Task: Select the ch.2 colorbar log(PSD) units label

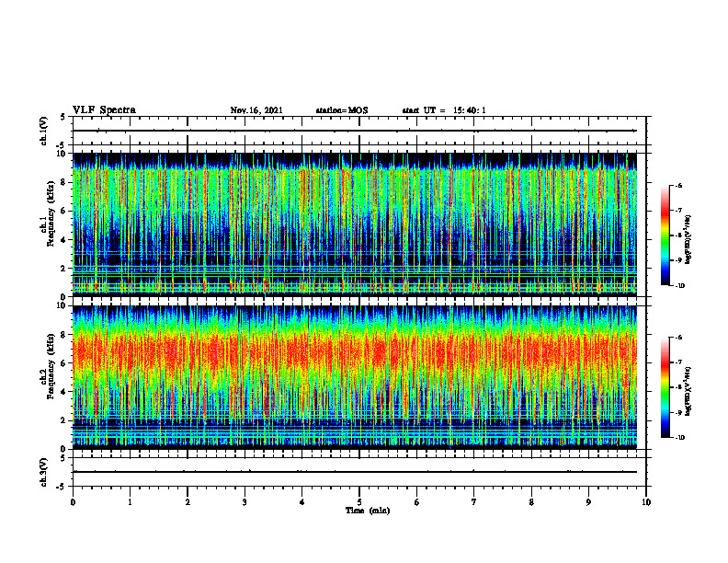Action: [x=688, y=390]
